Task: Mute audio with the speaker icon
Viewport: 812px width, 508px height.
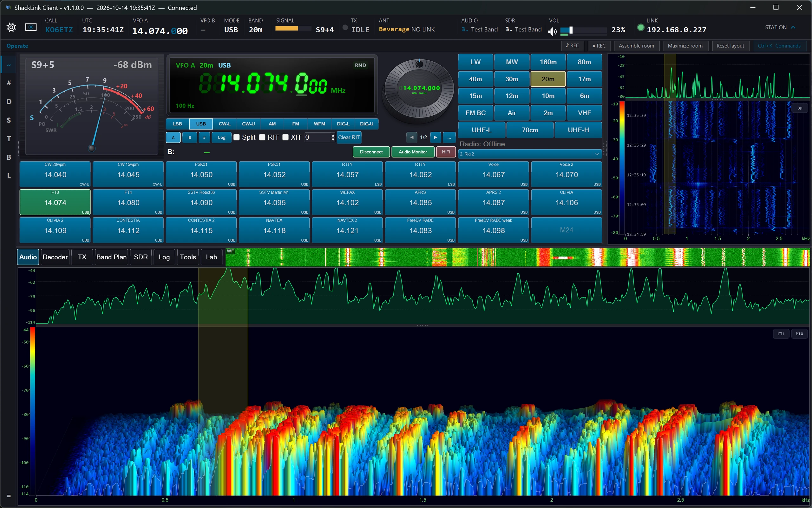Action: point(552,31)
